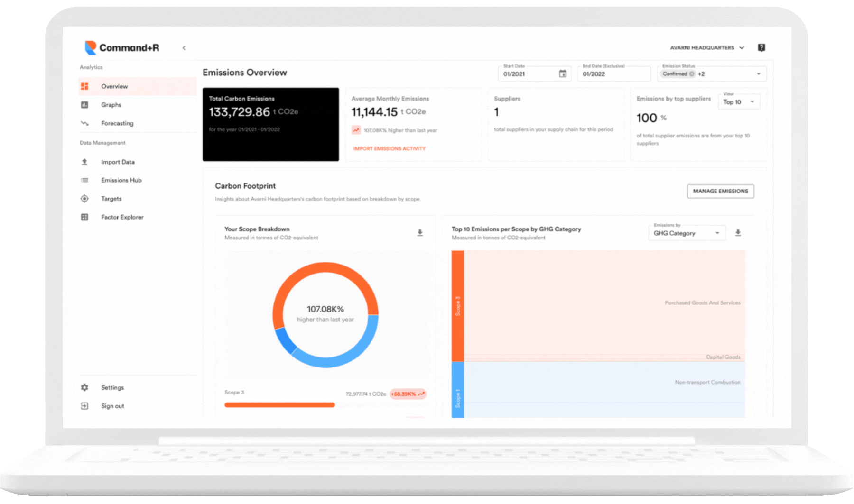This screenshot has height=504, width=854.
Task: Click the Manage Emissions button
Action: click(720, 191)
